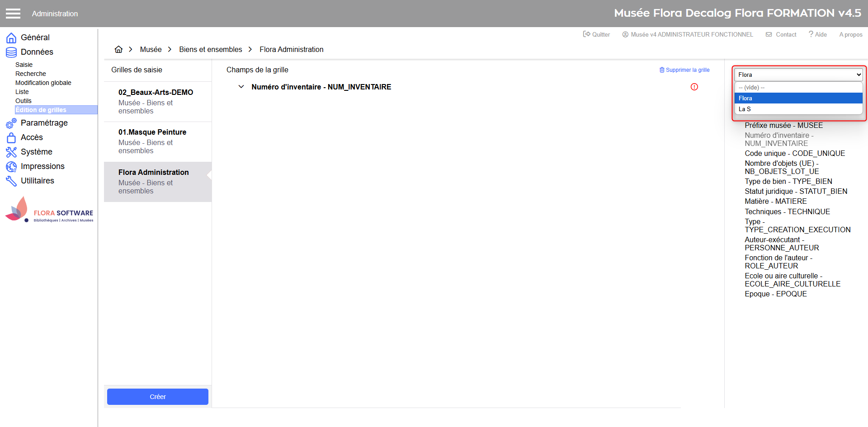Viewport: 868px width, 427px height.
Task: Click the Epoque - EPOQUE field
Action: 776,294
